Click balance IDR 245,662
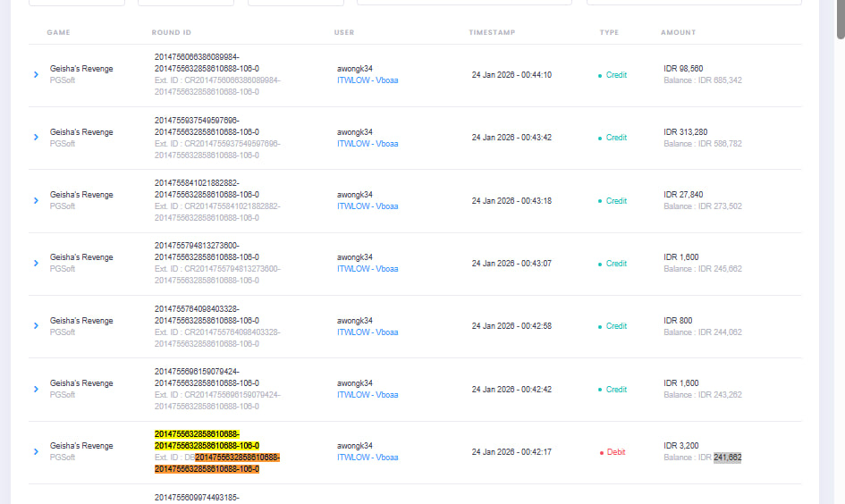Screen dimensions: 845x504 coord(703,269)
